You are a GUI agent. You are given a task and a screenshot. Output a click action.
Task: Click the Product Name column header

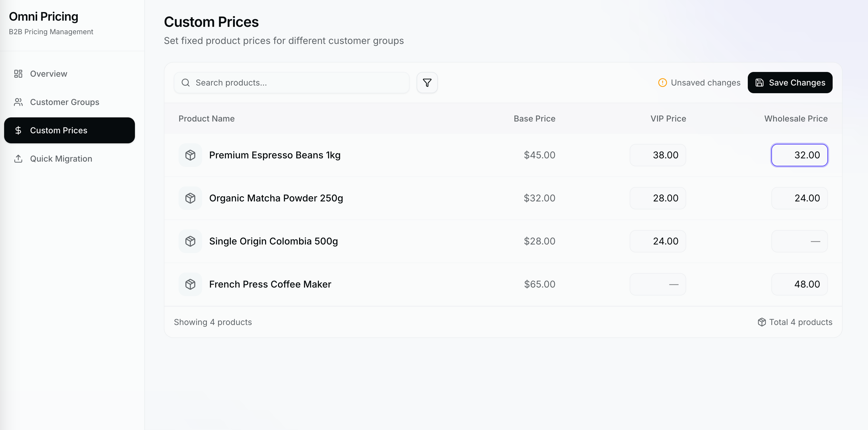[x=207, y=119]
